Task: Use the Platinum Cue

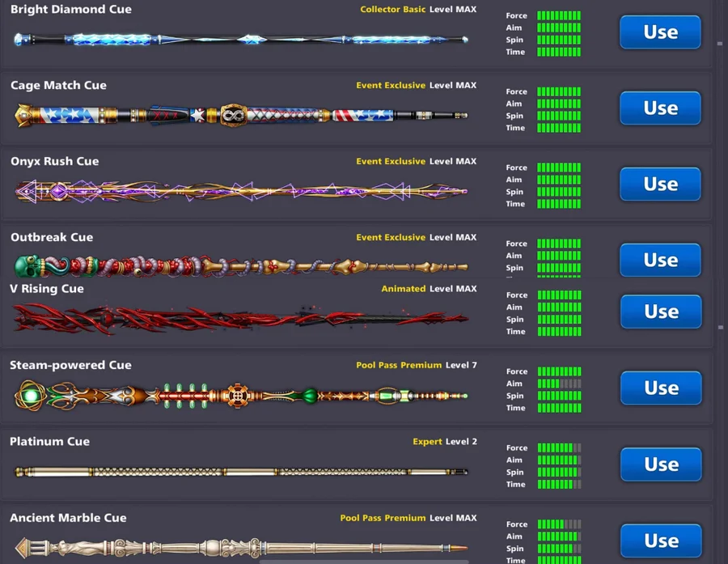Action: pos(661,464)
